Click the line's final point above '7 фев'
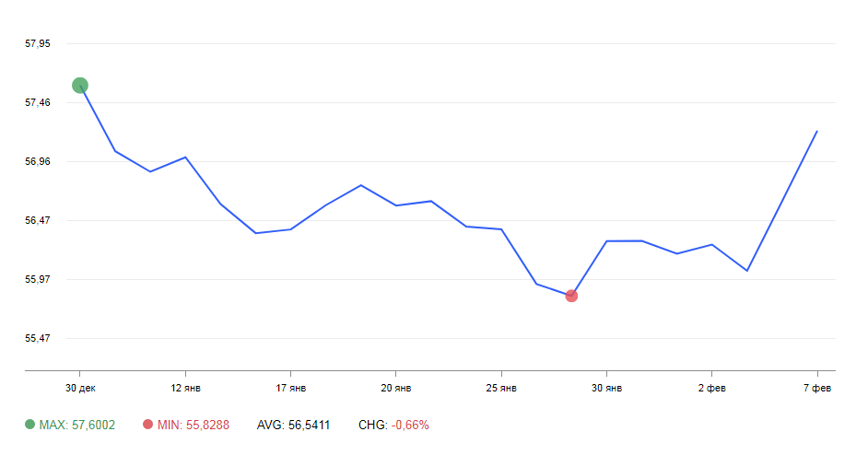868x455 pixels. (x=817, y=132)
